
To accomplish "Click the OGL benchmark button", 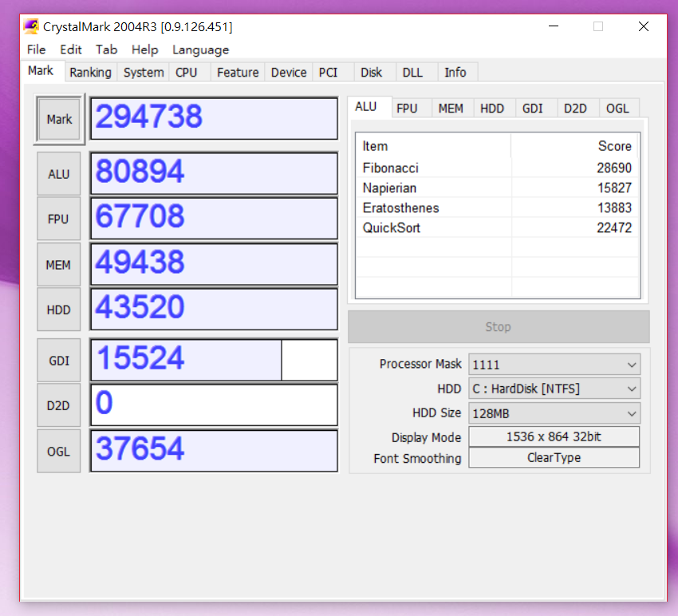I will (x=59, y=451).
